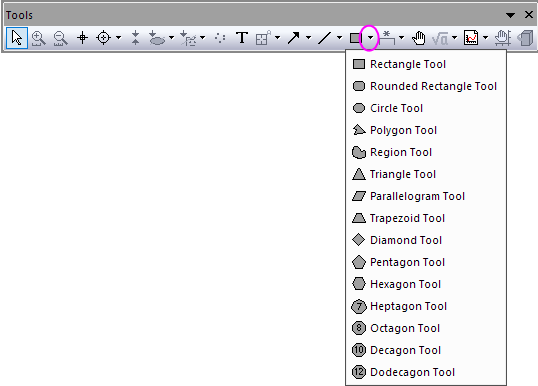The image size is (538, 386).
Task: Open dropdown next to Data Reader tool
Action: click(118, 37)
